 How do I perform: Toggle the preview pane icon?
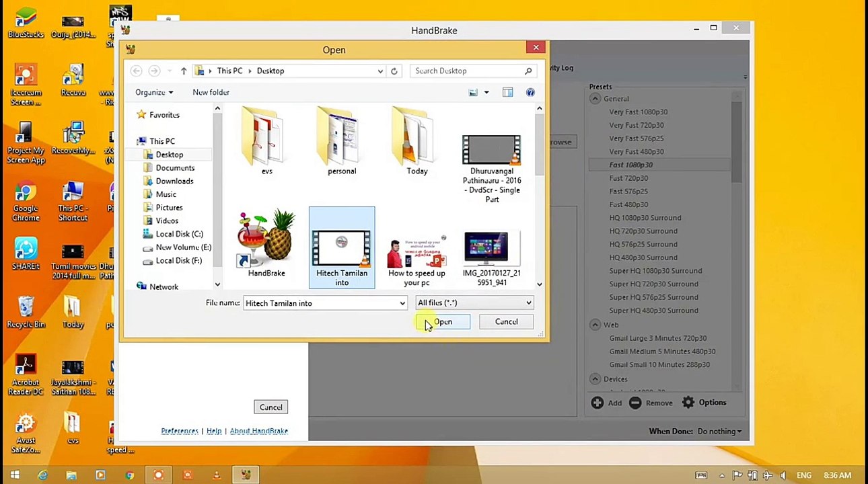click(508, 92)
